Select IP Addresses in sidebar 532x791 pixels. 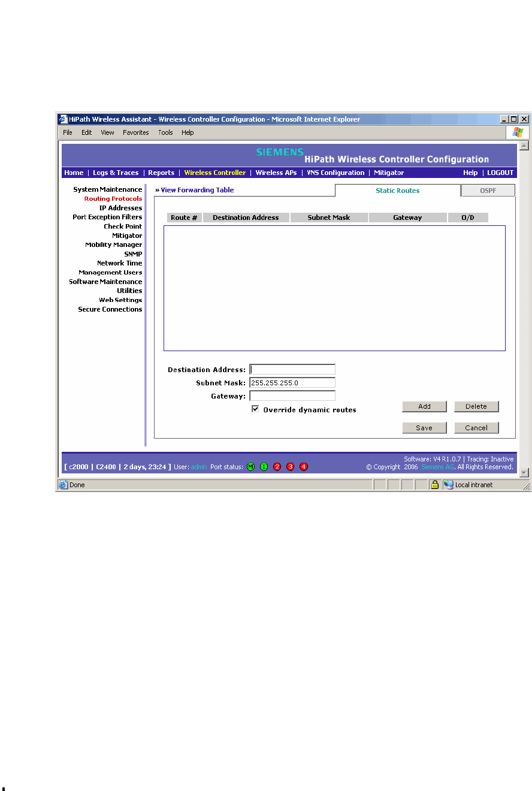[x=120, y=208]
